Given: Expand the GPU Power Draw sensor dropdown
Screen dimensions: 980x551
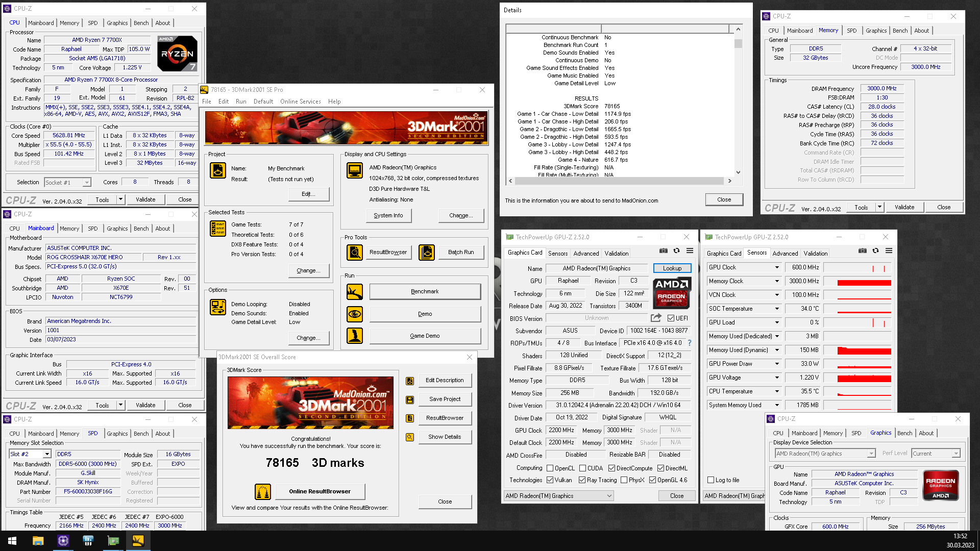Looking at the screenshot, I should click(x=777, y=364).
